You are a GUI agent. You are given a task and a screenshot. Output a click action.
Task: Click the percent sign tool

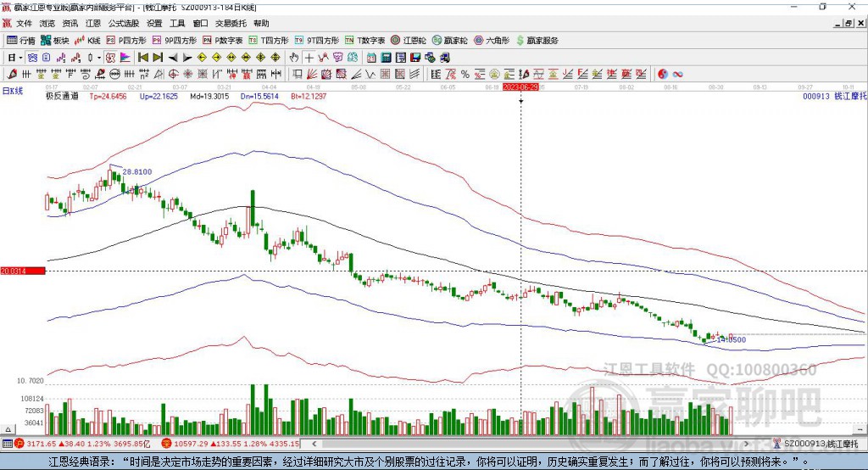[x=465, y=74]
